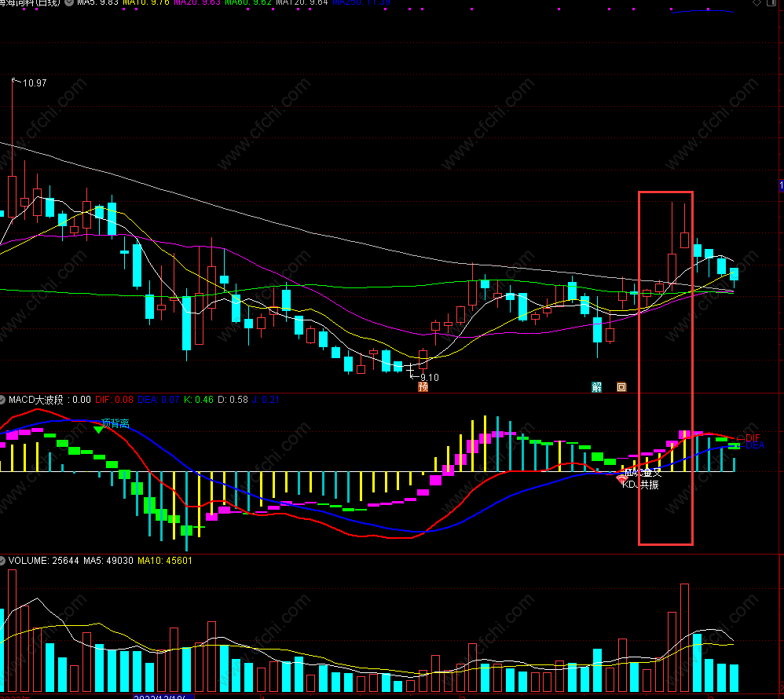The width and height of the screenshot is (784, 699).
Task: Click the volume MA5: 49030 label
Action: pyautogui.click(x=108, y=561)
